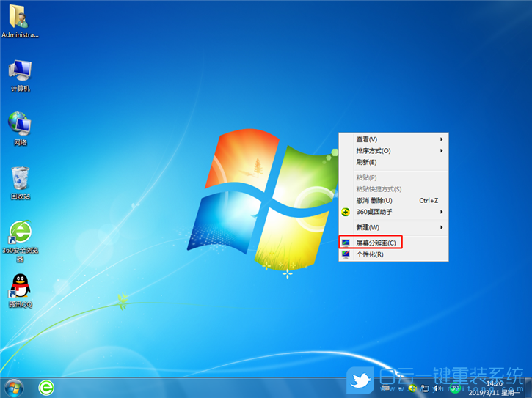Choose 刷新(E) in the context menu
The height and width of the screenshot is (398, 532).
click(x=367, y=162)
